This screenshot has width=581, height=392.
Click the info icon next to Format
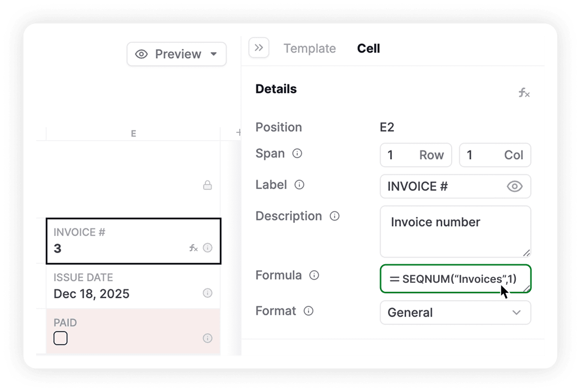309,311
